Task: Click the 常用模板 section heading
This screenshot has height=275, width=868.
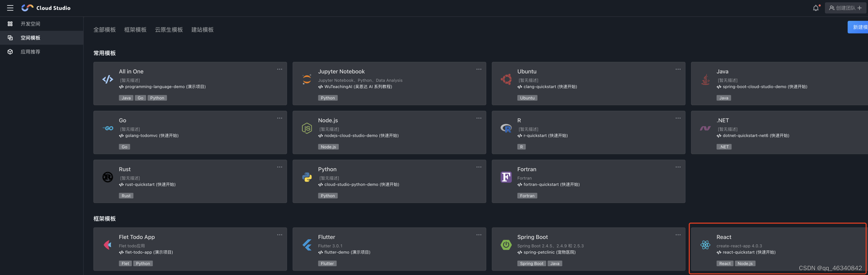Action: [x=105, y=53]
